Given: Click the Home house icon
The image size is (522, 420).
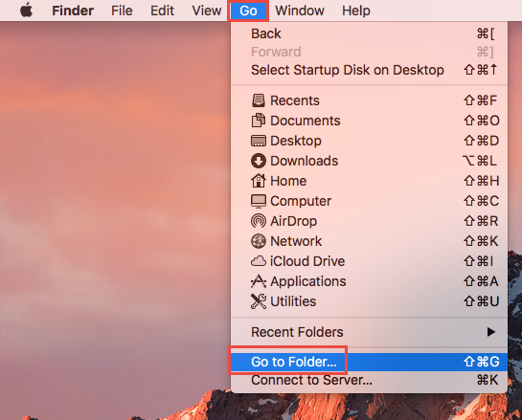Looking at the screenshot, I should [259, 181].
